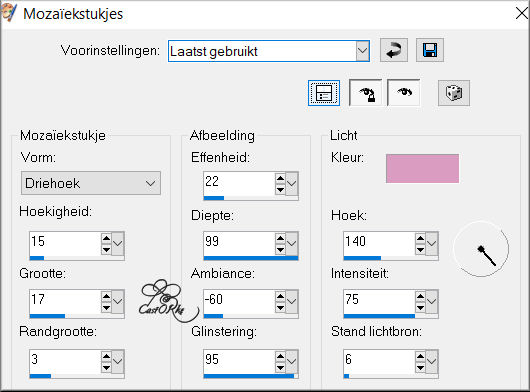530x392 pixels.
Task: Increase Effenheid value with up arrow
Action: [x=280, y=178]
